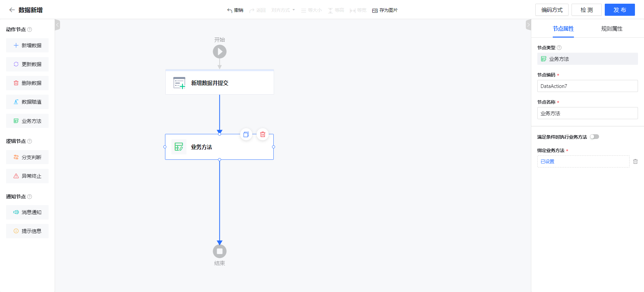Click help icon next to 通知节点

[30, 197]
